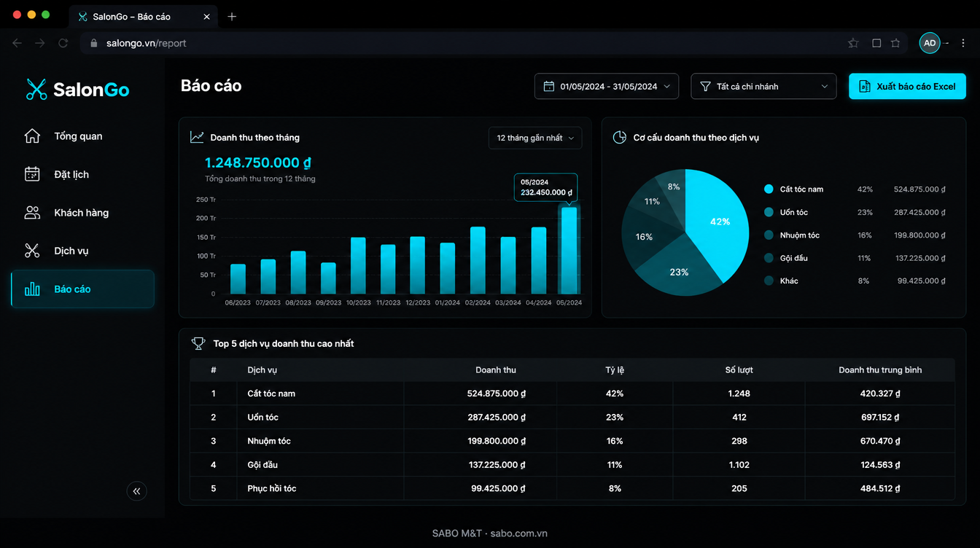980x548 pixels.
Task: Click the Gội đầu table row name
Action: pos(262,465)
